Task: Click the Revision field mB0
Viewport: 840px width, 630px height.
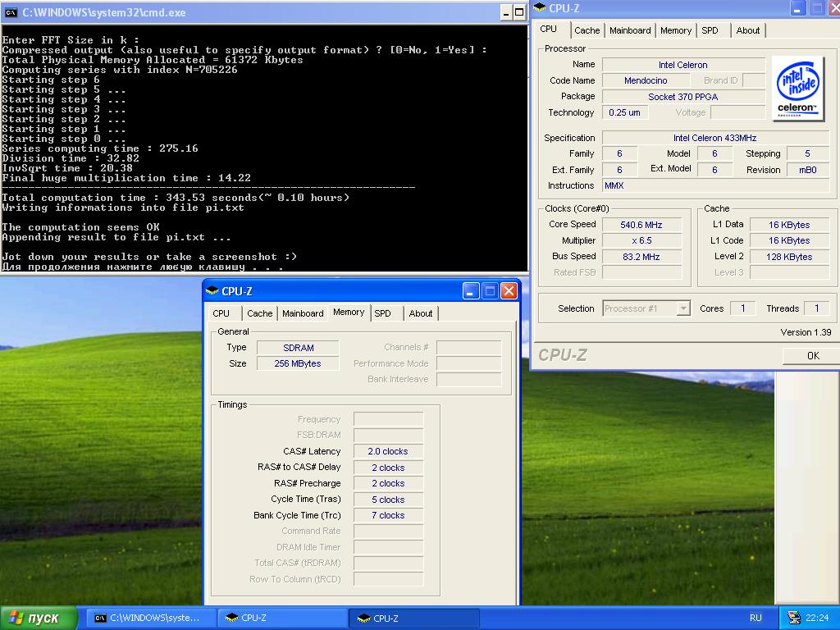Action: click(807, 170)
